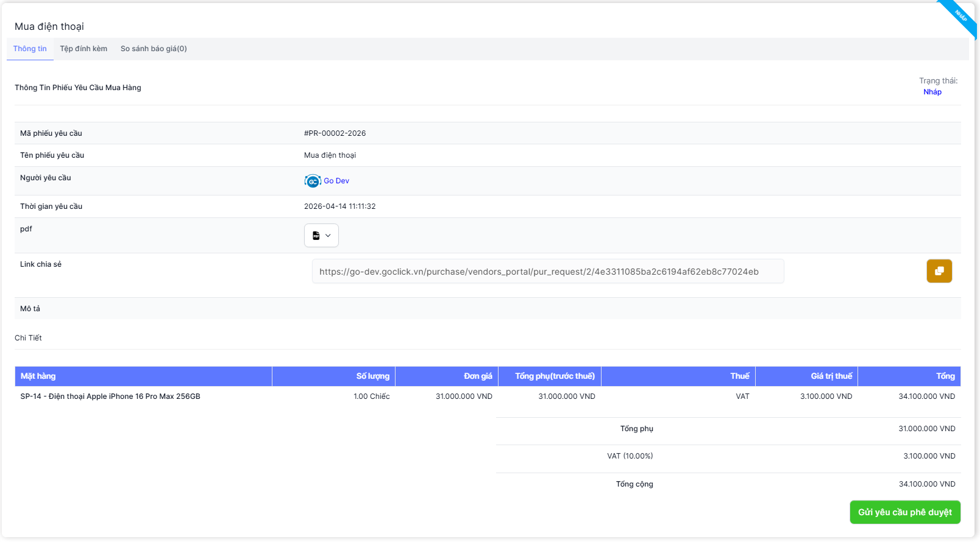Click the Nháp corner ribbon badge
Viewport: 980px width, 542px height.
(x=960, y=16)
